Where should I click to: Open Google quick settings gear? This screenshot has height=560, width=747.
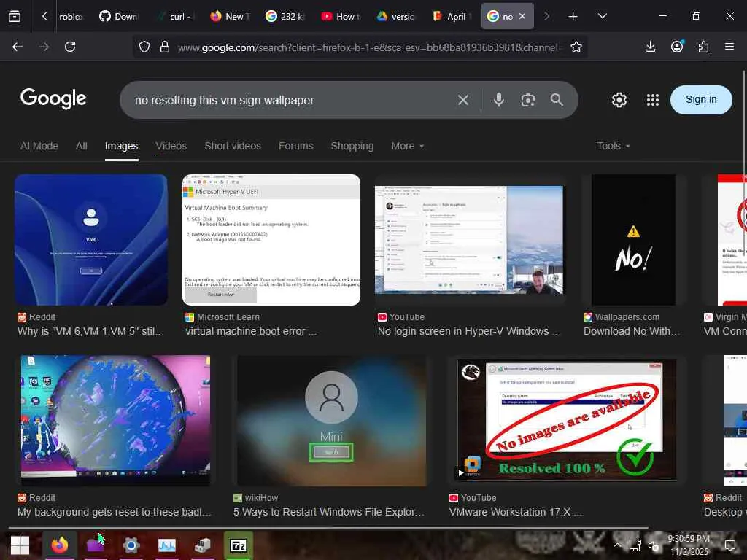tap(619, 100)
